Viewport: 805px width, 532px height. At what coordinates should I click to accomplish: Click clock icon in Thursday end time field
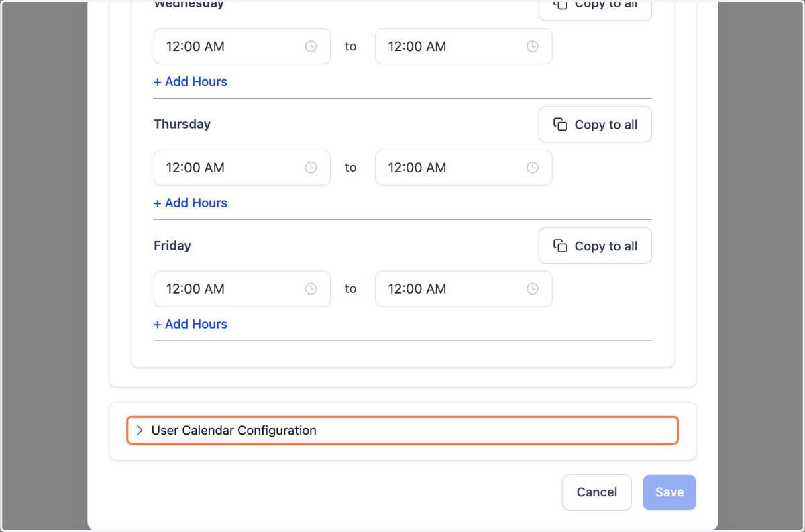pyautogui.click(x=532, y=168)
